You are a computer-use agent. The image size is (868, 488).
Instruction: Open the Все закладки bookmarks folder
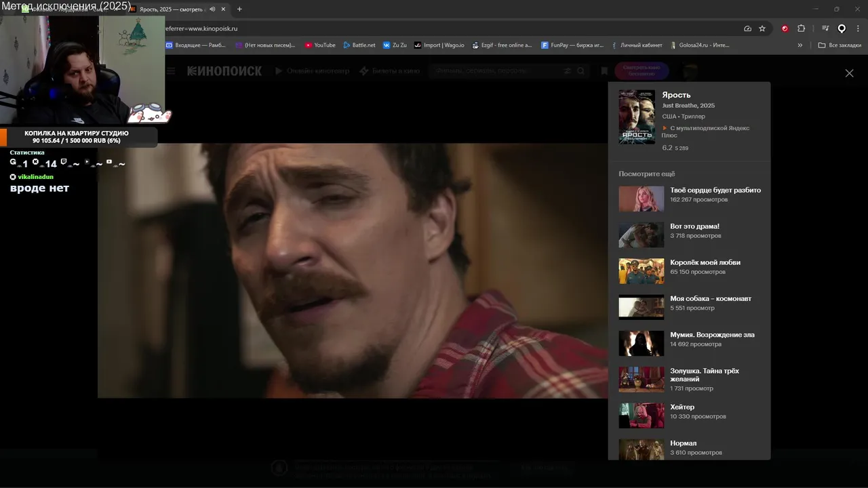840,45
